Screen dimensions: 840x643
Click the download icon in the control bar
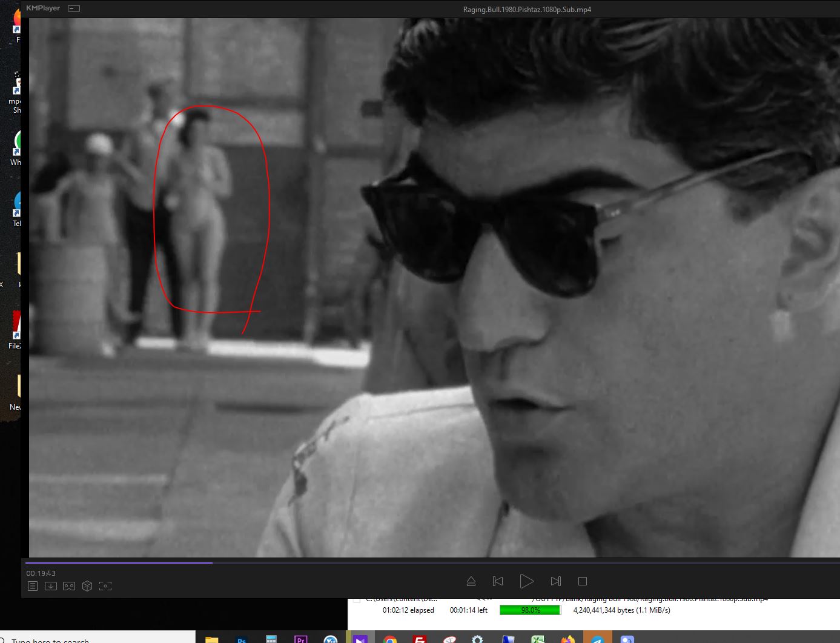tap(51, 586)
